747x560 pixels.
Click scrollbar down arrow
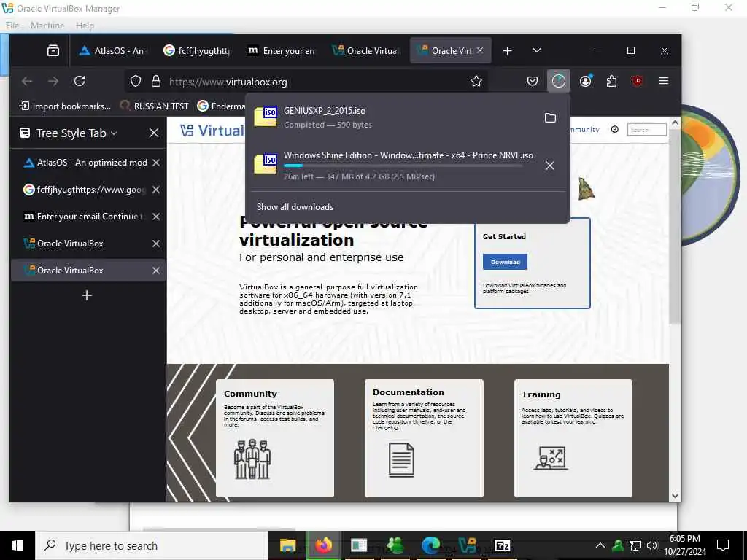tap(675, 496)
